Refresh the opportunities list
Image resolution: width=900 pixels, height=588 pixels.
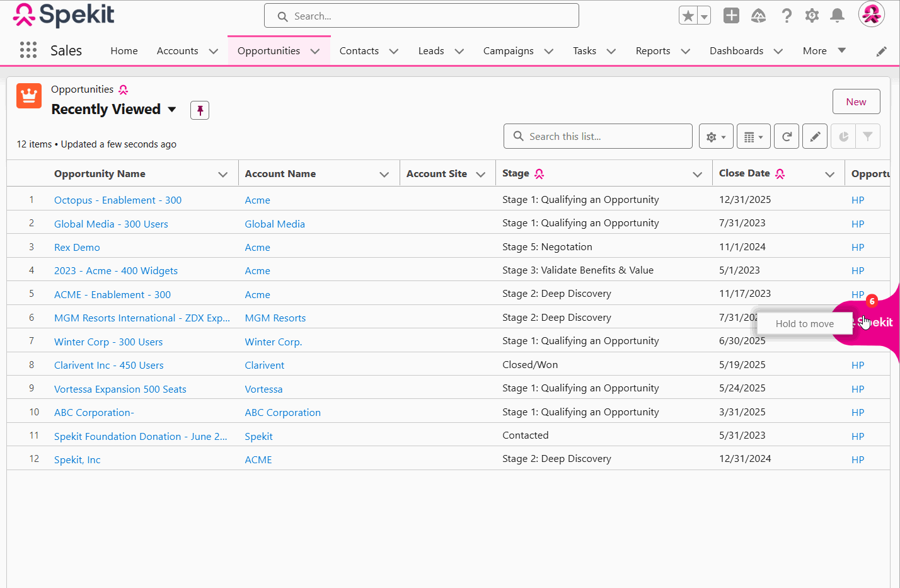[787, 136]
